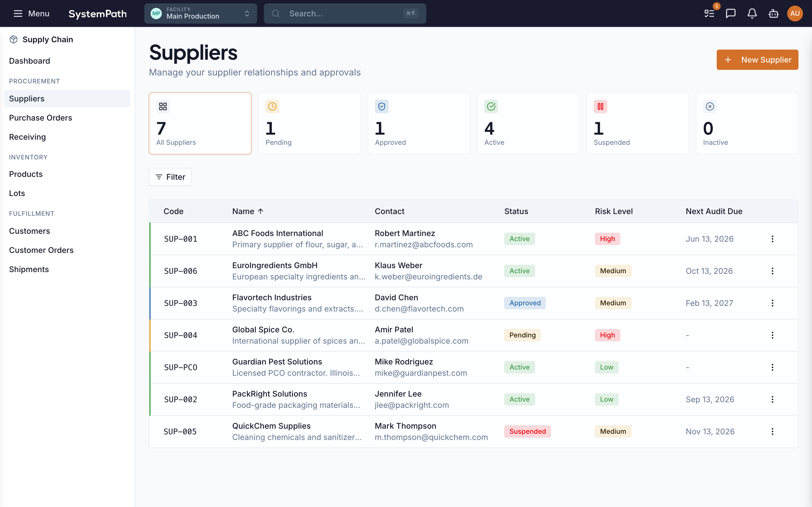Go to Purchase Orders in sidebar
This screenshot has width=812, height=507.
41,118
